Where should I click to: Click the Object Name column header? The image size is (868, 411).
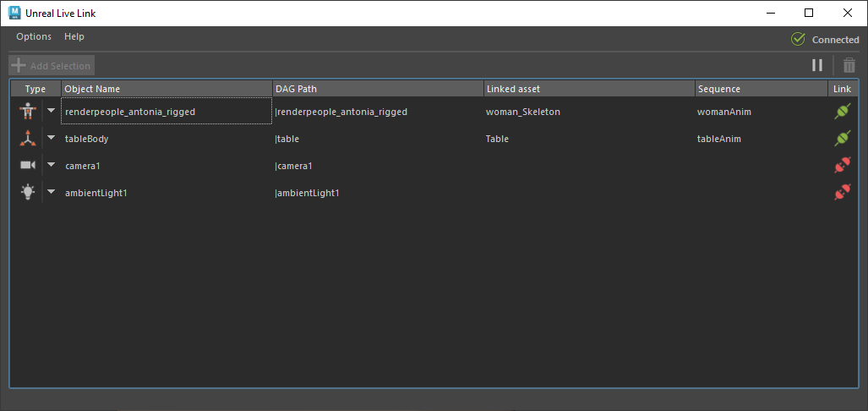point(167,89)
